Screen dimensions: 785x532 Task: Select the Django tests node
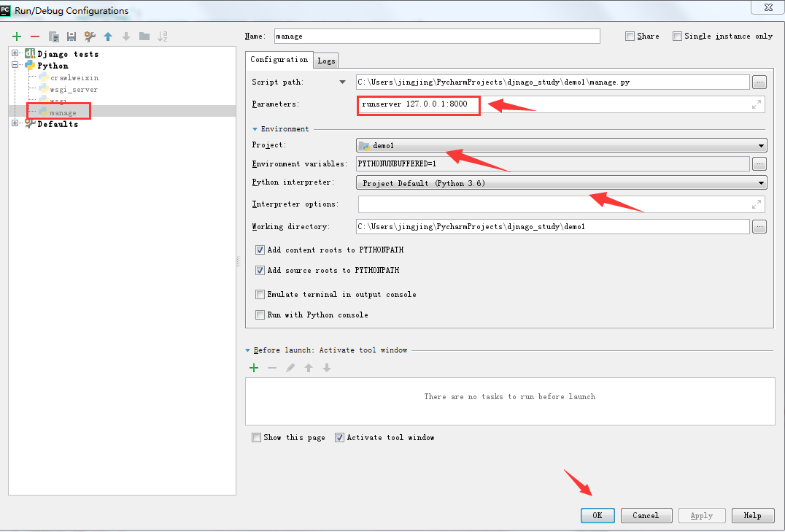click(68, 54)
